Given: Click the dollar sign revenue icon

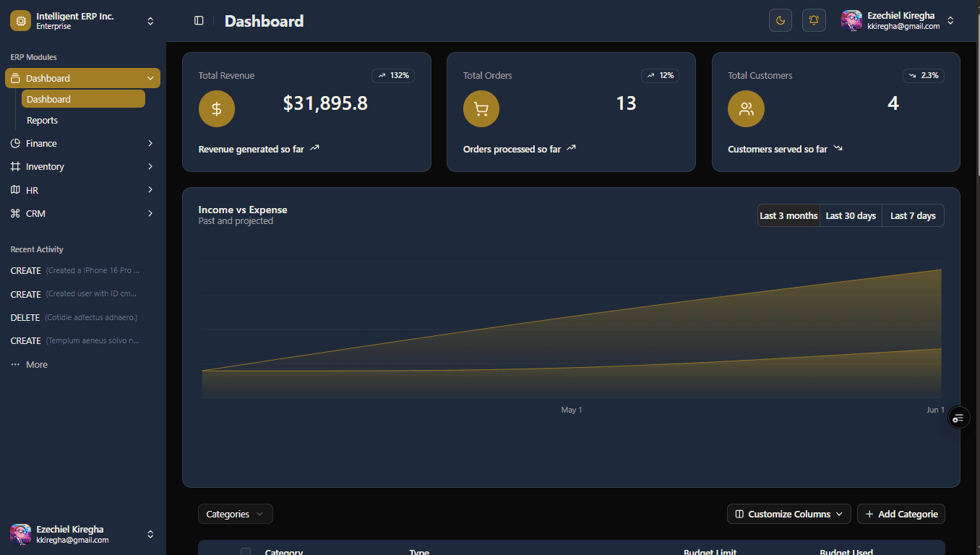Looking at the screenshot, I should coord(217,109).
